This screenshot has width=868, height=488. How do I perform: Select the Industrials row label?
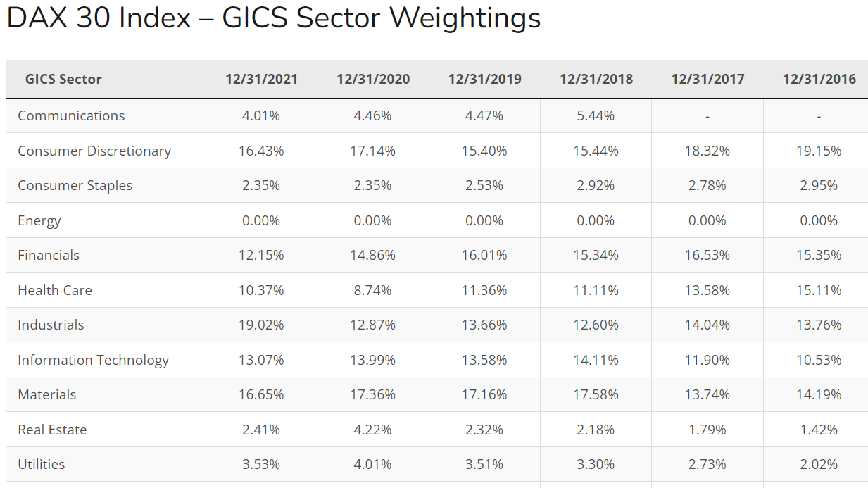[51, 325]
